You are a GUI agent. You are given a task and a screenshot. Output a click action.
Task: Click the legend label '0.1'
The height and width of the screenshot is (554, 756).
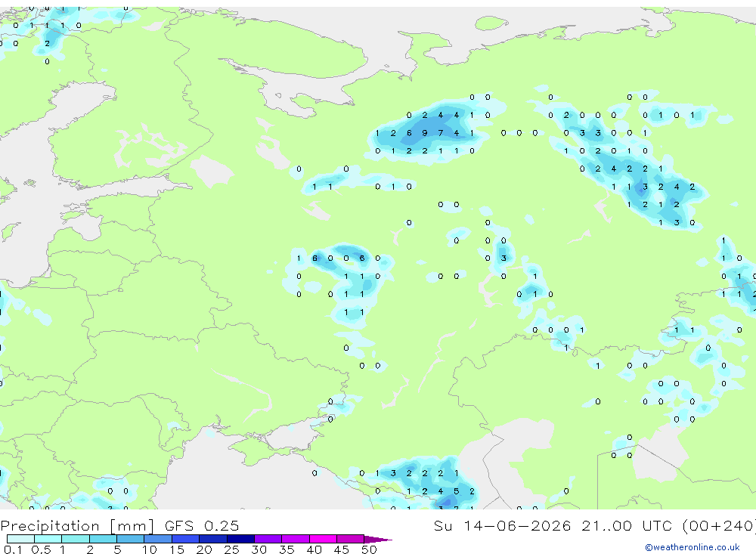pos(13,549)
